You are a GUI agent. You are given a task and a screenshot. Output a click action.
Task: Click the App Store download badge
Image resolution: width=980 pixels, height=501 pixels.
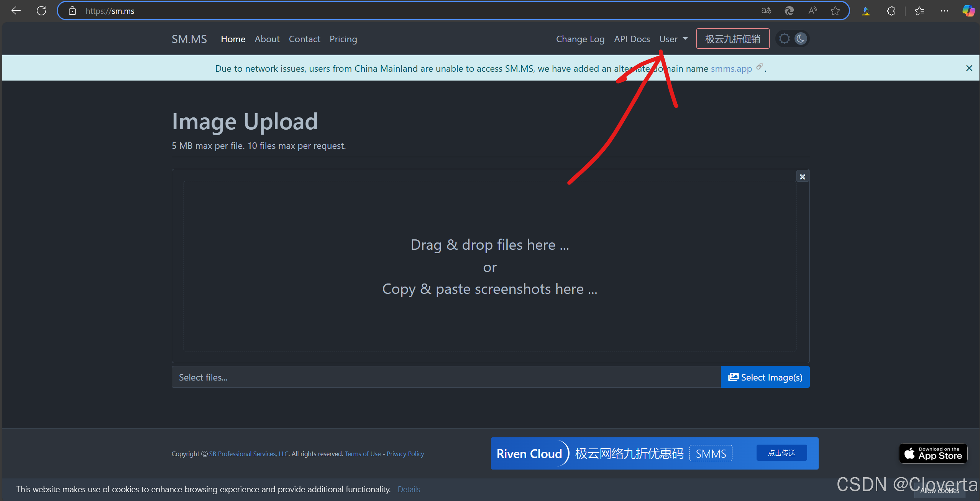pyautogui.click(x=933, y=453)
